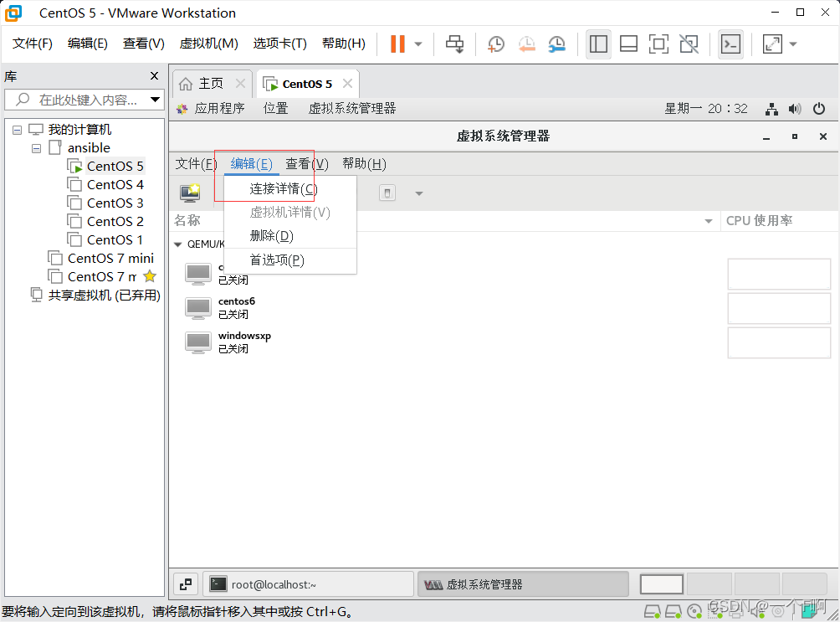Open the library search filter dropdown

[156, 100]
